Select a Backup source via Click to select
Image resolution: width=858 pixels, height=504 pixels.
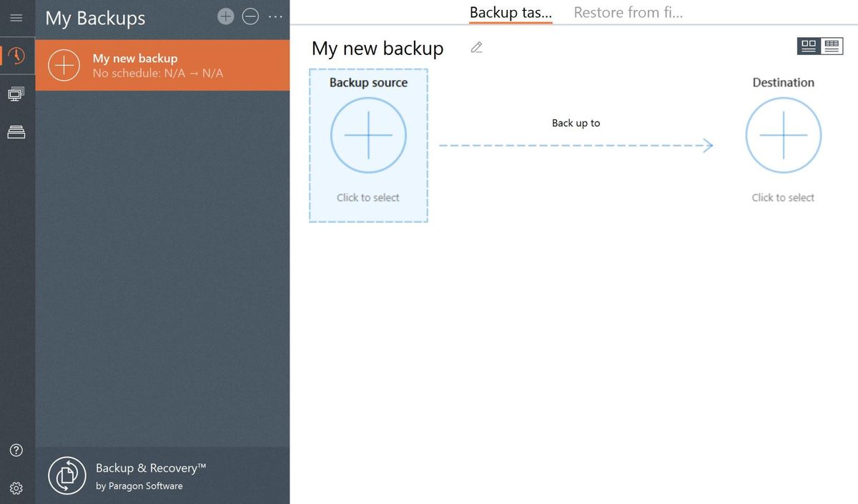pos(368,136)
